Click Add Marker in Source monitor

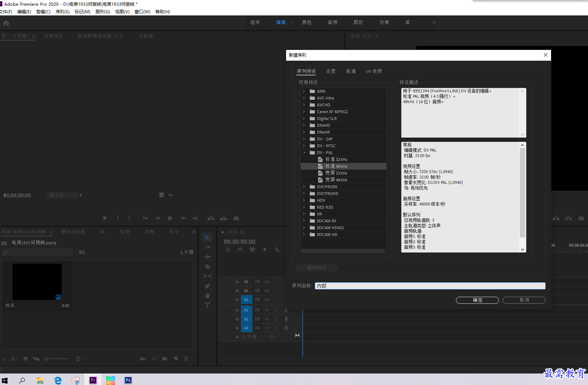(x=104, y=218)
